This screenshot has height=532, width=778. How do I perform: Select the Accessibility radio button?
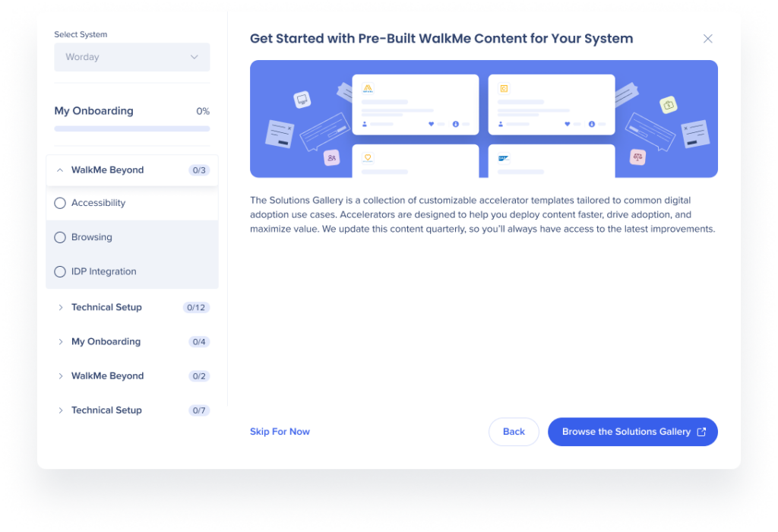click(x=60, y=203)
